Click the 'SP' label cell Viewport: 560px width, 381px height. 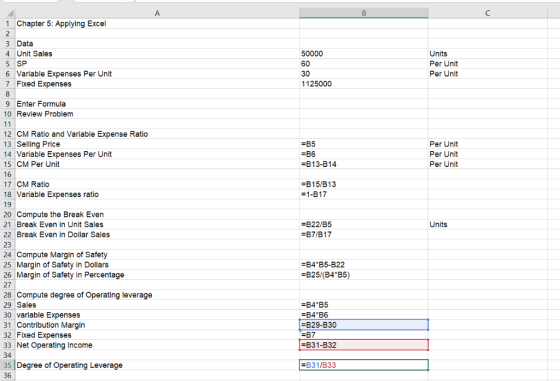(x=157, y=64)
